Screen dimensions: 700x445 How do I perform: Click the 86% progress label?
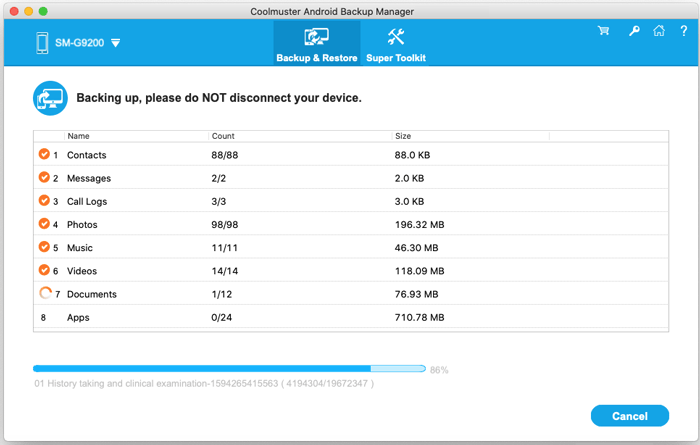pyautogui.click(x=439, y=370)
